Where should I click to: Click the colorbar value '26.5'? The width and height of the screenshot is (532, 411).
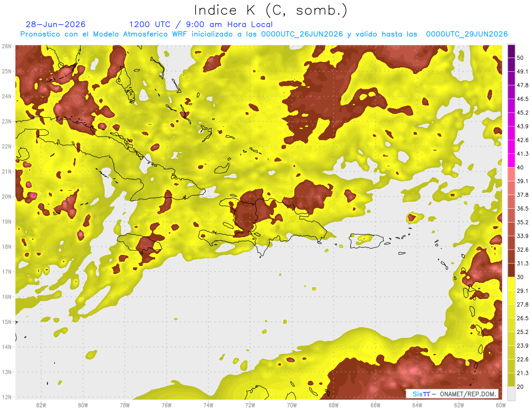pos(523,318)
